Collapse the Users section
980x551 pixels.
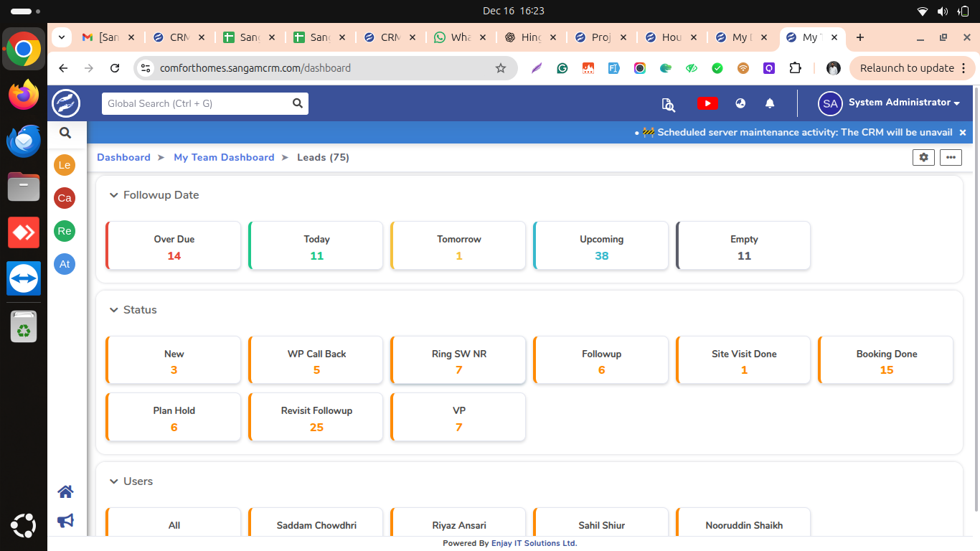pyautogui.click(x=113, y=481)
